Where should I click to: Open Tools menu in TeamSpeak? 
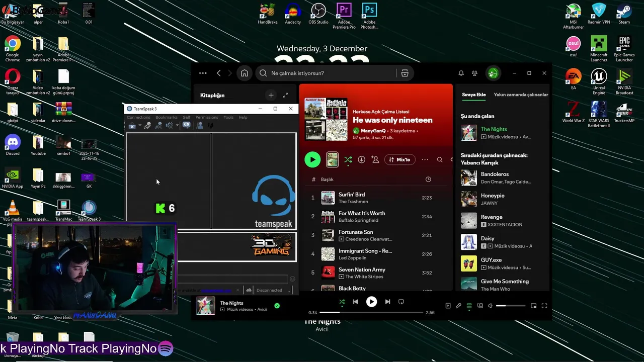[228, 117]
